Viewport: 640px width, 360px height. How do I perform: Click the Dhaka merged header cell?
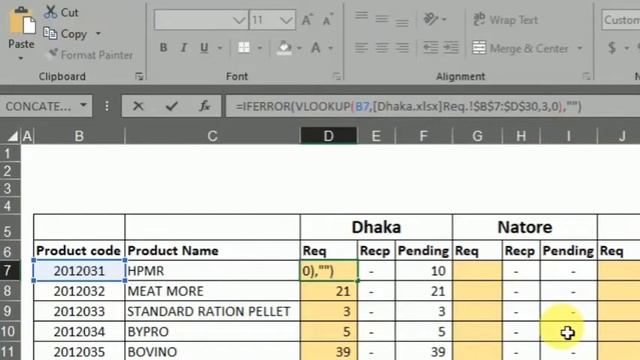pyautogui.click(x=376, y=227)
